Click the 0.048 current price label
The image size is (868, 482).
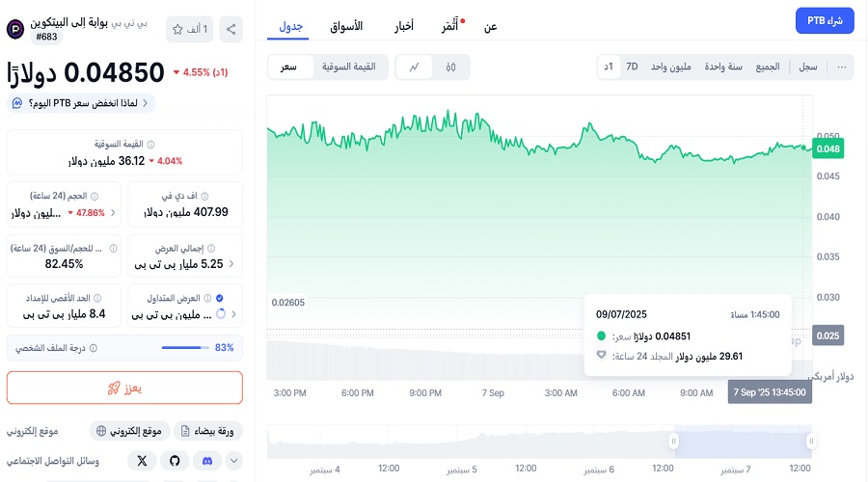pos(828,148)
